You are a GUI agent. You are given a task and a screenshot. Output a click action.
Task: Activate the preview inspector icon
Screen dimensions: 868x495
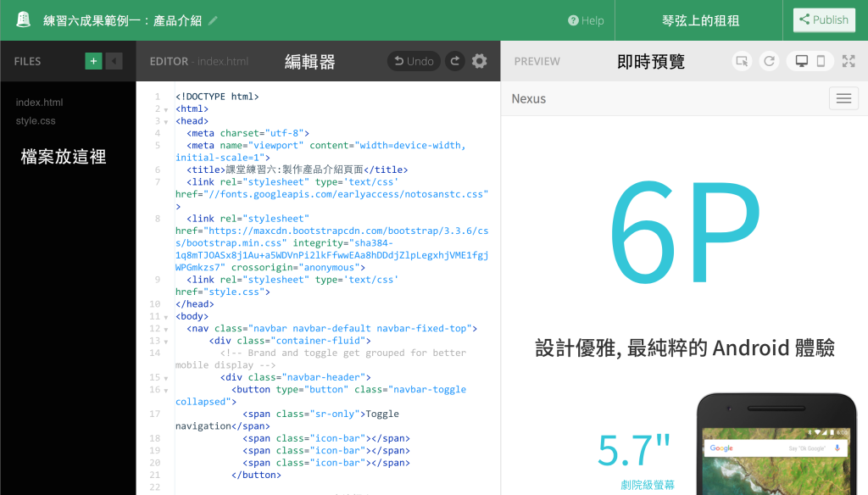[x=743, y=61]
